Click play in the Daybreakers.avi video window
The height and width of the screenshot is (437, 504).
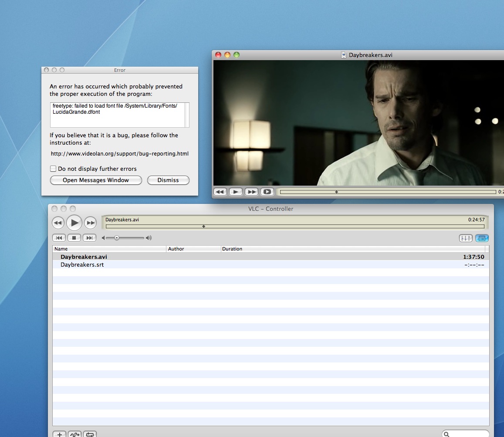(x=236, y=192)
